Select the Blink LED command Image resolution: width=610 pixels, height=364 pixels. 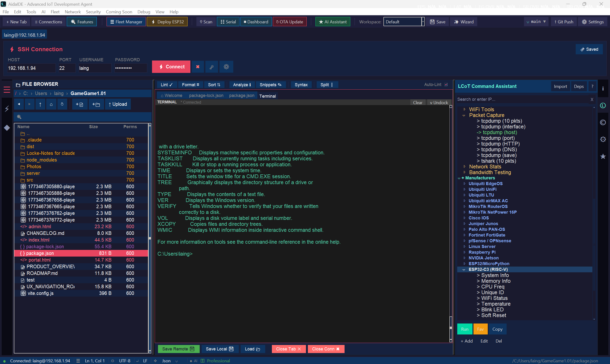(x=490, y=309)
